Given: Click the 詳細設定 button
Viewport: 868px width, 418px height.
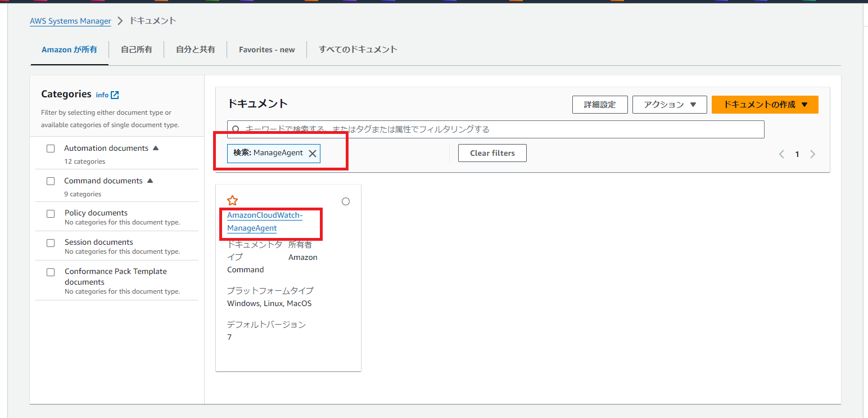Looking at the screenshot, I should click(600, 105).
